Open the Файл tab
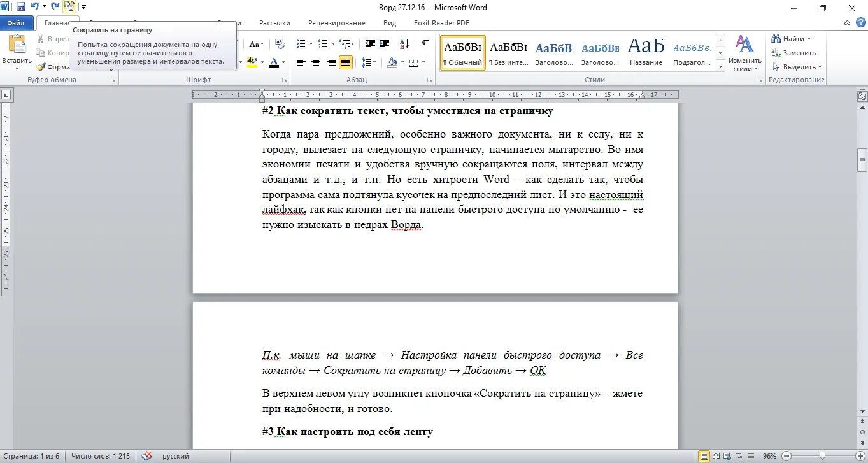Viewport: 868px width, 463px height. [x=16, y=23]
